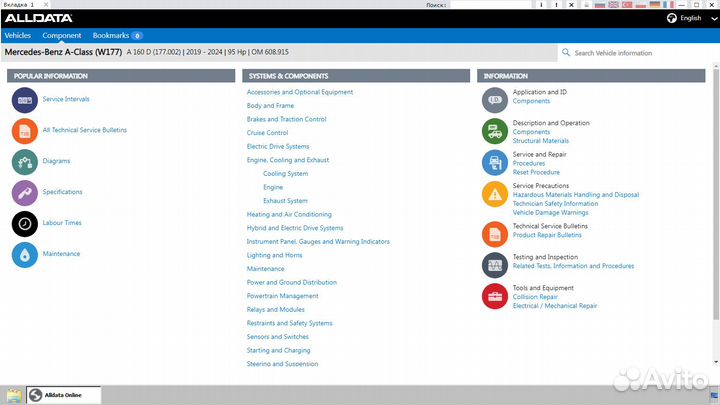
Task: Open the Cooling System sub-link
Action: tap(286, 174)
